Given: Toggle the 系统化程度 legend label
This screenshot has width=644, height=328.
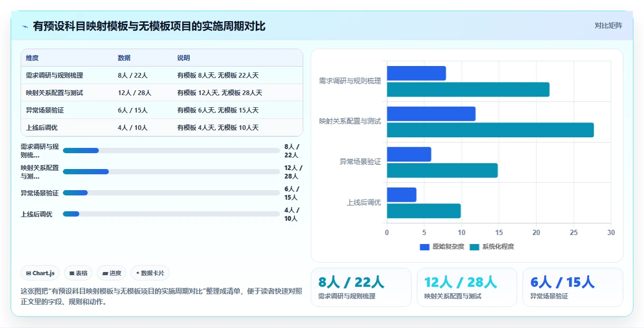Looking at the screenshot, I should tap(498, 247).
